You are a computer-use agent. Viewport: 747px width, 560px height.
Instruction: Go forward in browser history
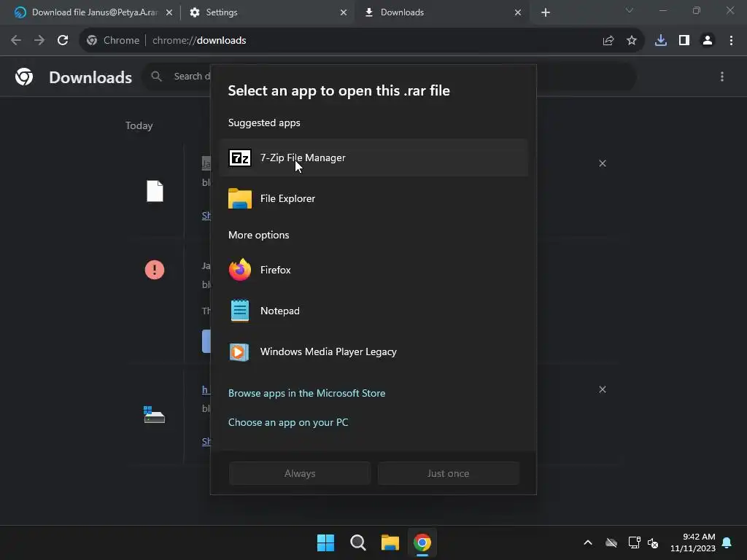click(x=39, y=41)
